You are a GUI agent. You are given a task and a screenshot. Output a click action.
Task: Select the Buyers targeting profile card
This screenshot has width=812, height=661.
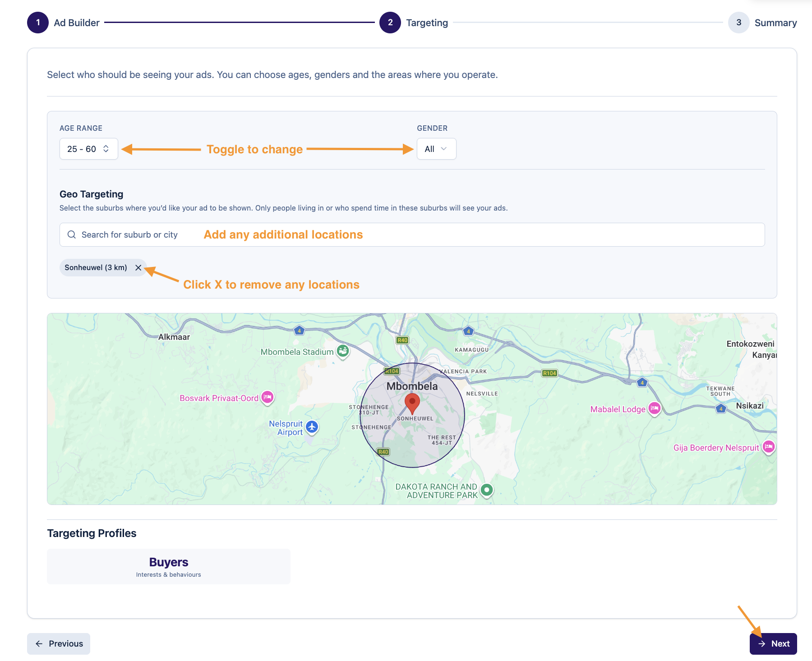[x=169, y=566]
